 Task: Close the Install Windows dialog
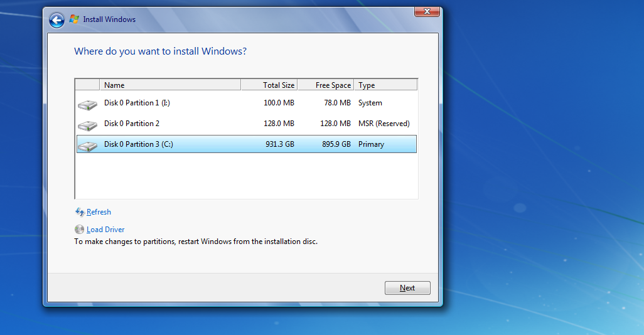(x=427, y=11)
